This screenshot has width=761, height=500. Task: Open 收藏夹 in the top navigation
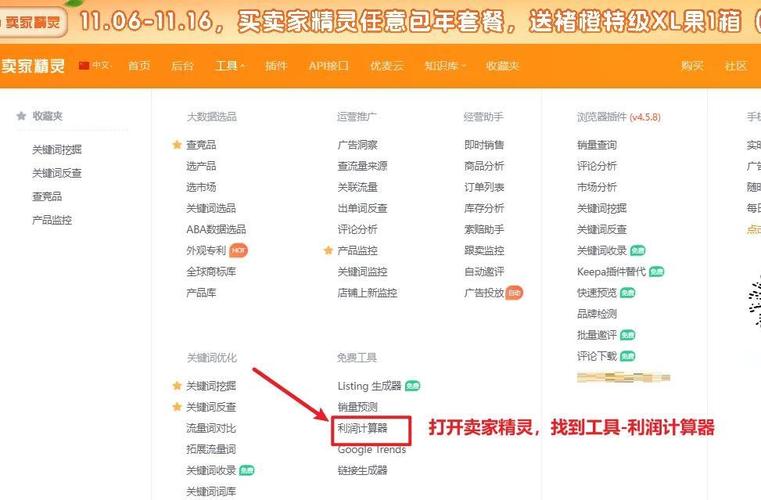502,66
